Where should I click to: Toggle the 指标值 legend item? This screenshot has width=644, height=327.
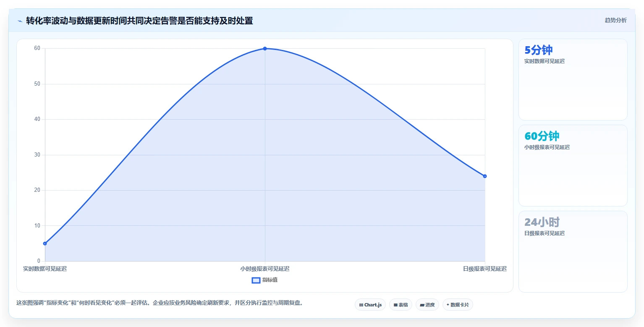pyautogui.click(x=264, y=280)
